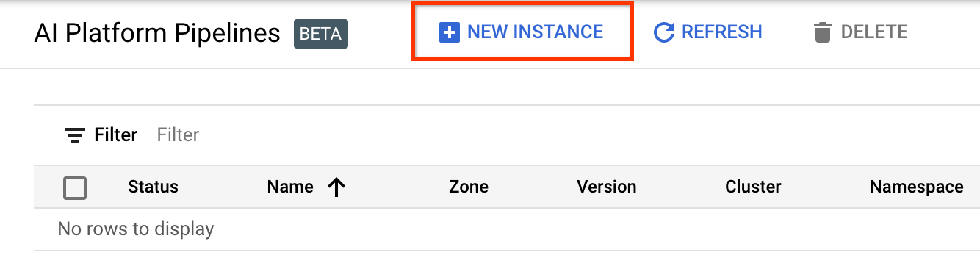Click the REFRESH button text
Screen dimensions: 980x269
click(x=722, y=32)
